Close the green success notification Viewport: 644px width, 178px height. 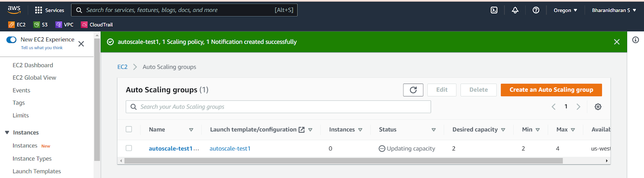pos(617,42)
